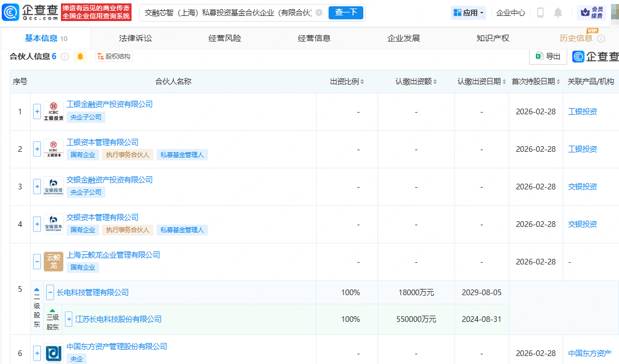Clear the search box with the X icon
This screenshot has width=619, height=364.
[319, 13]
